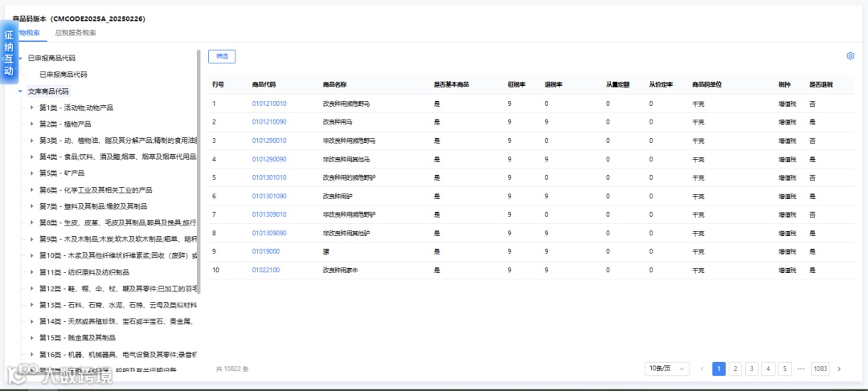Select child item 已申报商品代码 leaf
The image size is (868, 391).
[63, 74]
